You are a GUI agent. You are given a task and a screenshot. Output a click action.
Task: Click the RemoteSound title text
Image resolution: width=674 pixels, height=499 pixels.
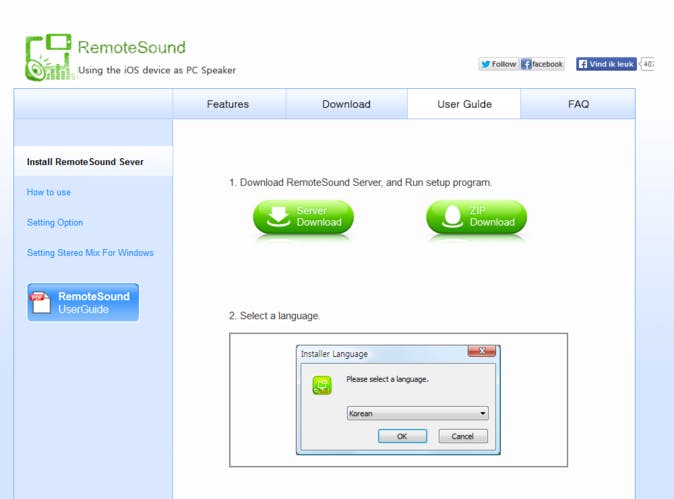132,47
